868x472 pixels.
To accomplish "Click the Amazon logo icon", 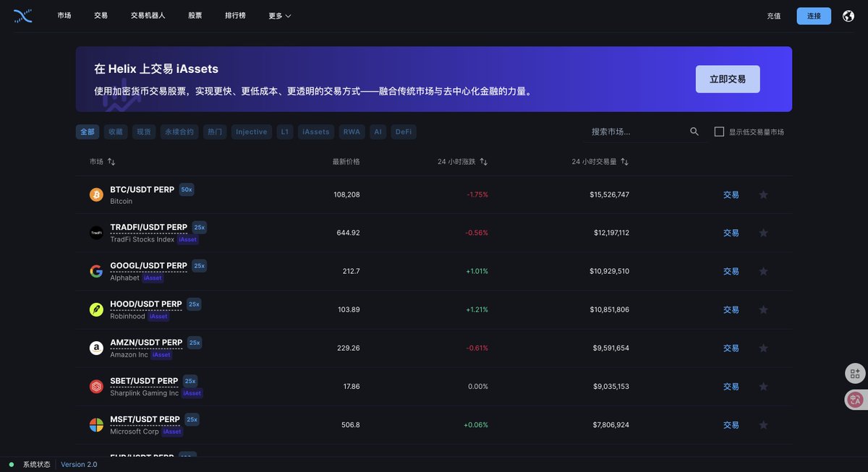I will 96,348.
